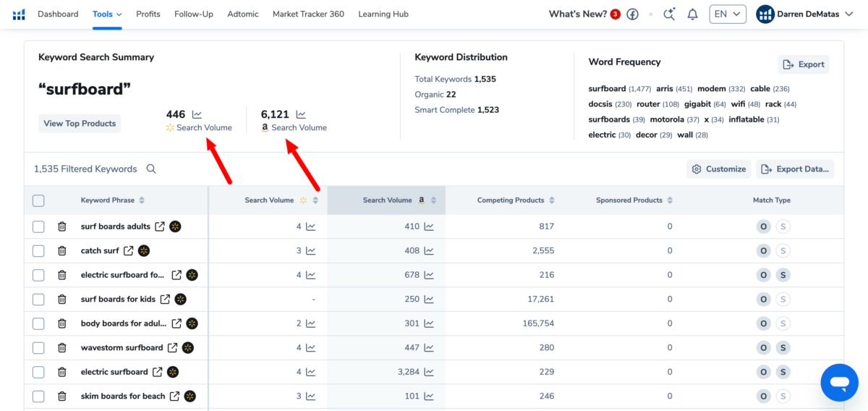Screen dimensions: 868x411
Task: Check the electric surfboard fo... row
Action: click(38, 275)
